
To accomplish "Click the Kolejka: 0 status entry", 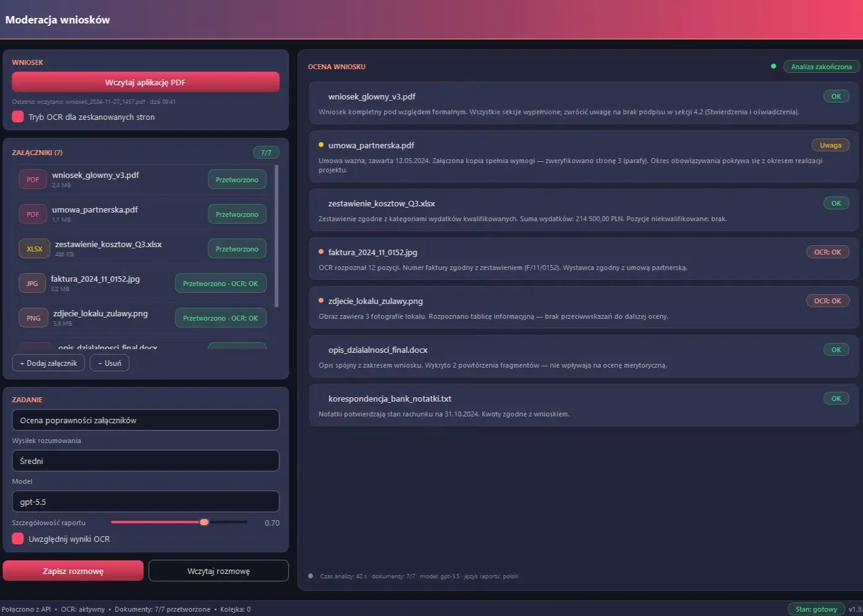I will tap(236, 609).
